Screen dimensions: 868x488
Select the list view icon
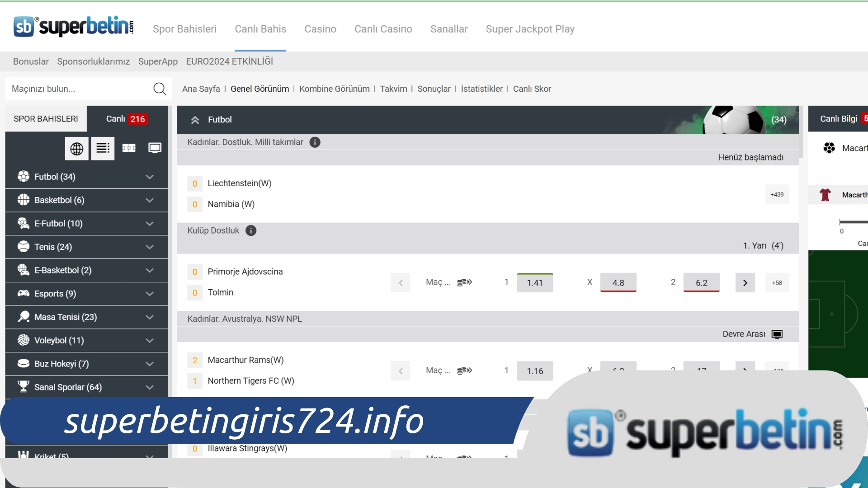click(x=103, y=148)
